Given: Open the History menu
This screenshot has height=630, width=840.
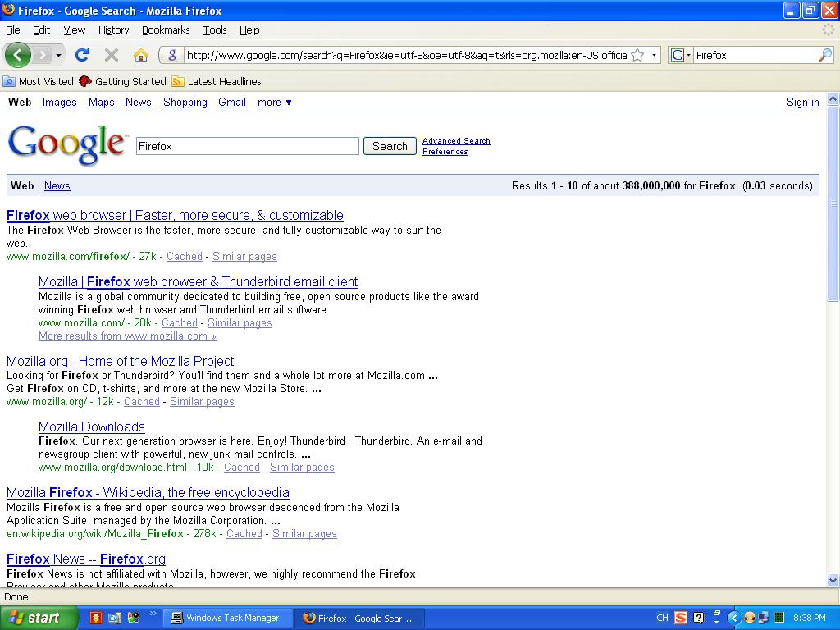Looking at the screenshot, I should pyautogui.click(x=113, y=30).
